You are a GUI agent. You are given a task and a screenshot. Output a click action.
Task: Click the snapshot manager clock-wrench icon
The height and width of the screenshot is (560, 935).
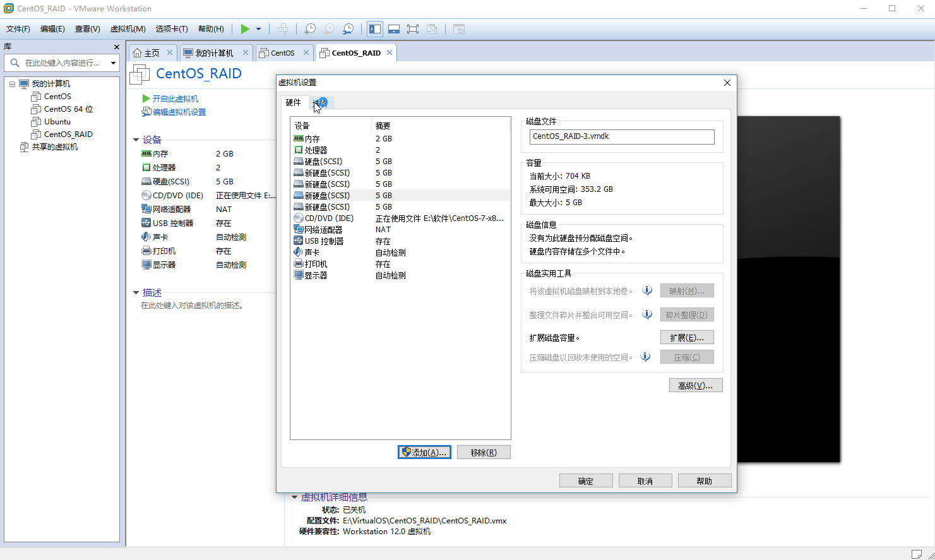pos(348,29)
